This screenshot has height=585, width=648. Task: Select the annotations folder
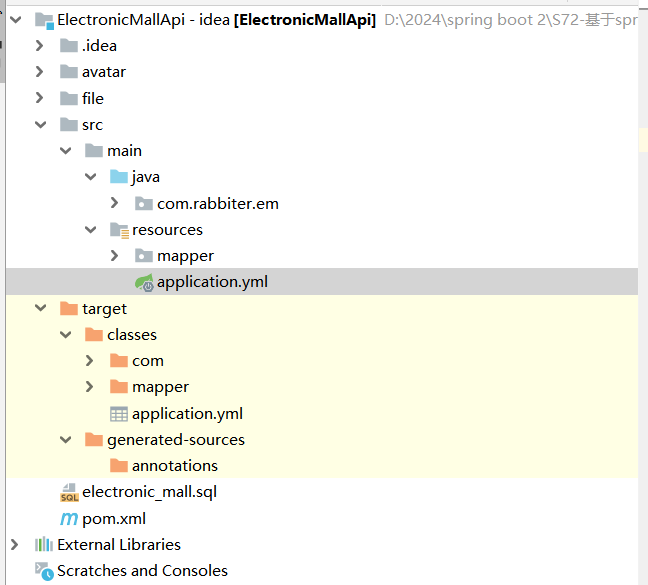tap(174, 466)
